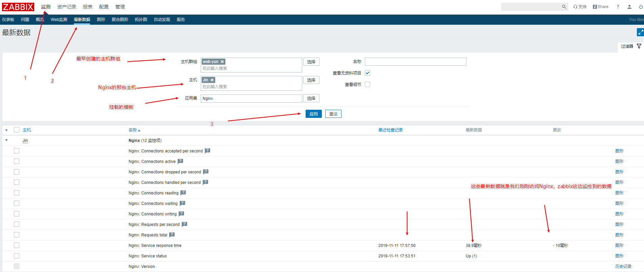Click the search magnifier icon
Screen dimensions: 644x272
(564, 7)
